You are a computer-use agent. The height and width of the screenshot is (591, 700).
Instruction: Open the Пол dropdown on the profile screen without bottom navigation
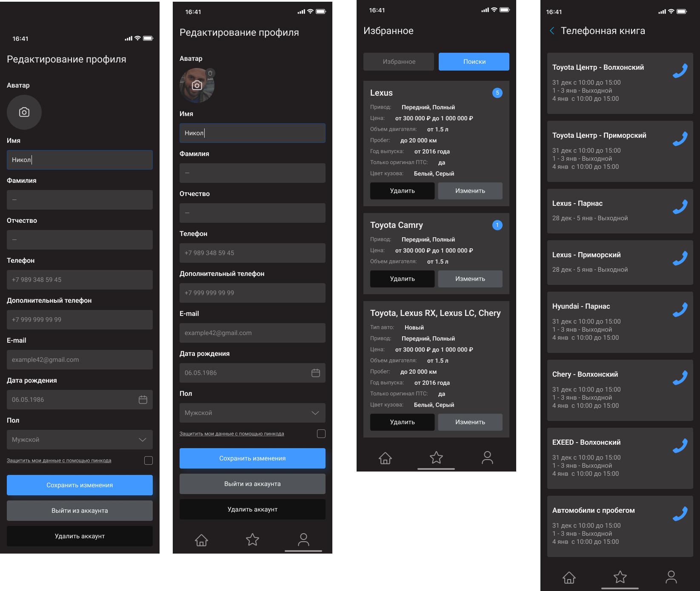point(80,440)
